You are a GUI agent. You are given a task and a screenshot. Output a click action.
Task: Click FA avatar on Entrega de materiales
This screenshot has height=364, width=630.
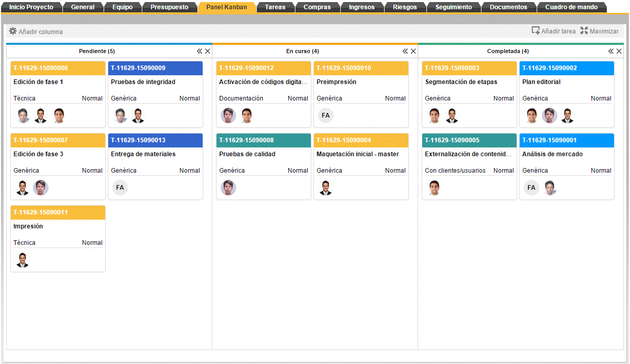click(120, 188)
